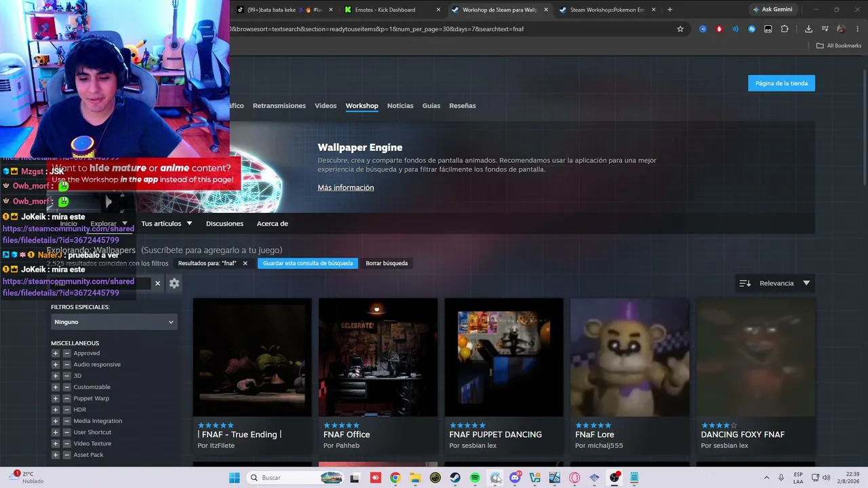
Task: Open the Acerca de workshop section
Action: (x=273, y=224)
